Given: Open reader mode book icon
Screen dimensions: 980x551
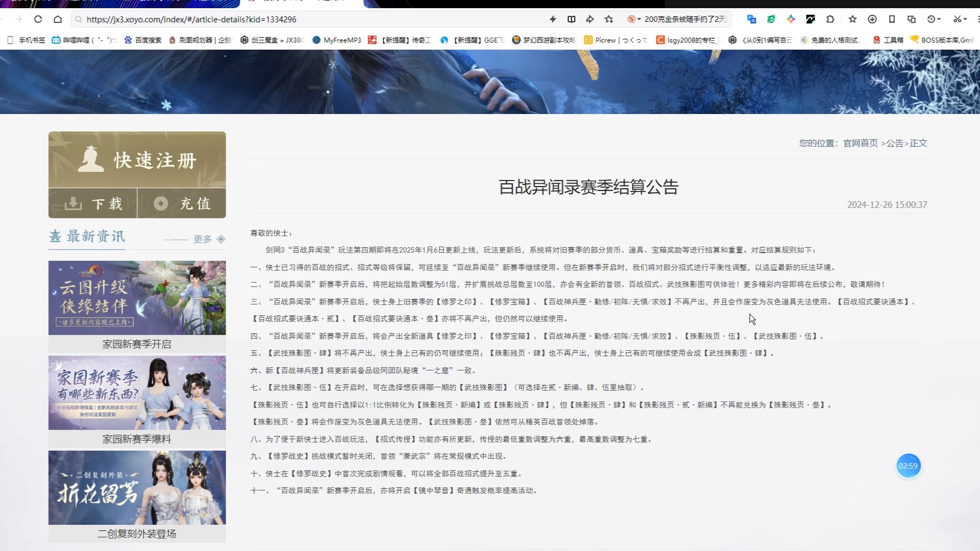Looking at the screenshot, I should click(571, 19).
